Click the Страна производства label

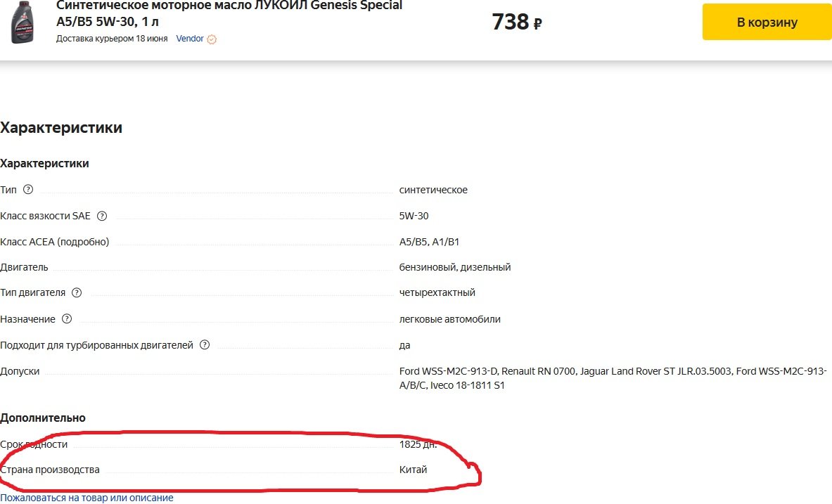[50, 470]
